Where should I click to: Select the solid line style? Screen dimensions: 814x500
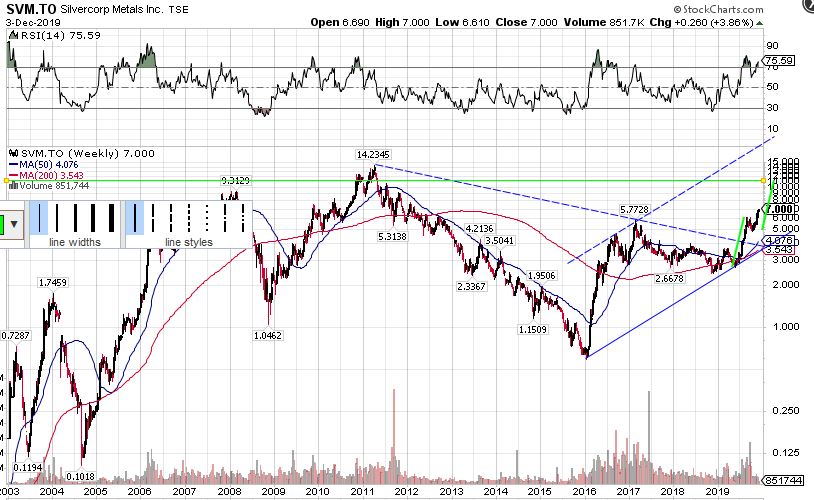click(x=135, y=218)
